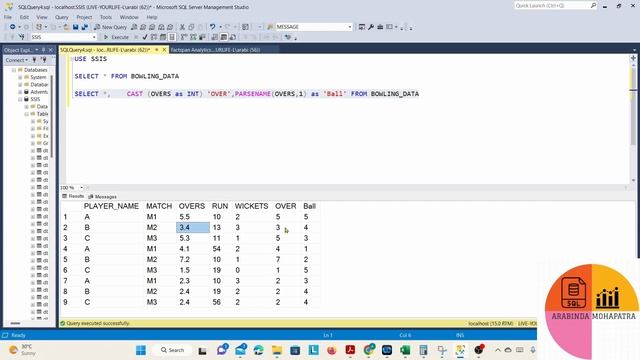Click the Ball column header
Screen dimensions: 640x360
point(309,206)
